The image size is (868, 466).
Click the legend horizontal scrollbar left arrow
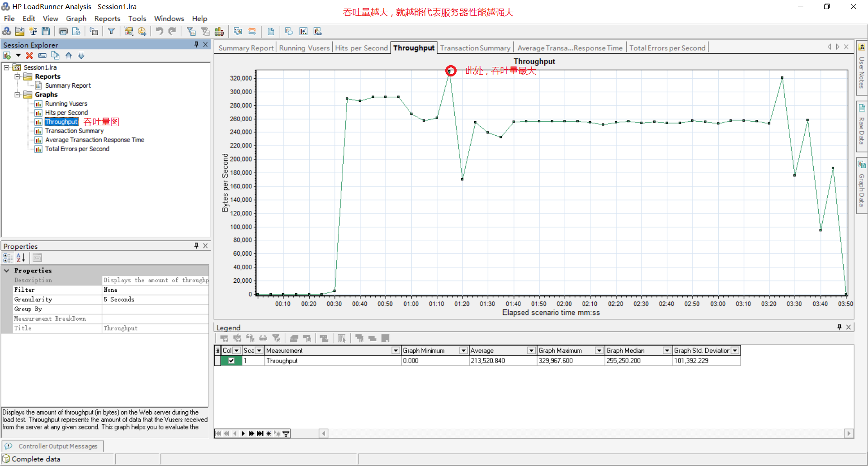click(323, 433)
